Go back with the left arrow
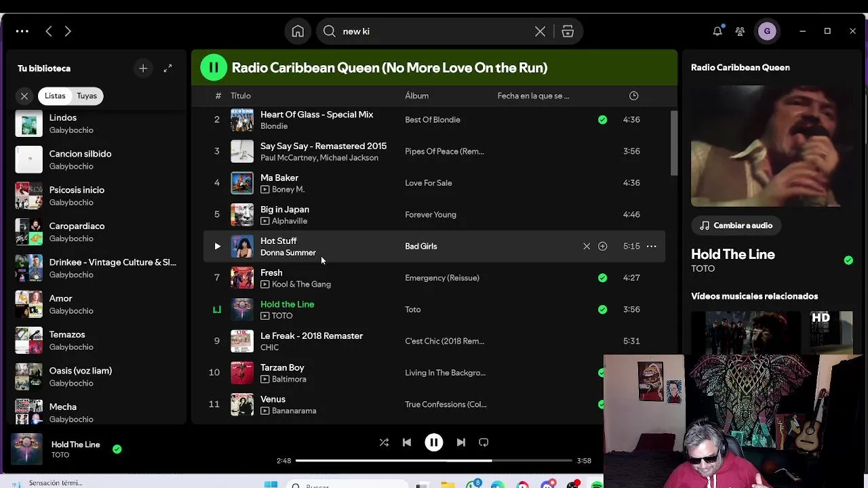 tap(49, 31)
